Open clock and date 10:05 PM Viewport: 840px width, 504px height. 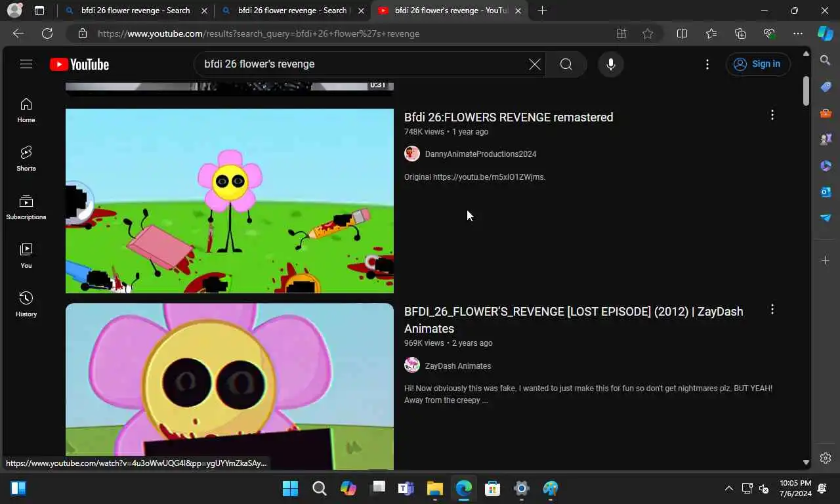(795, 488)
